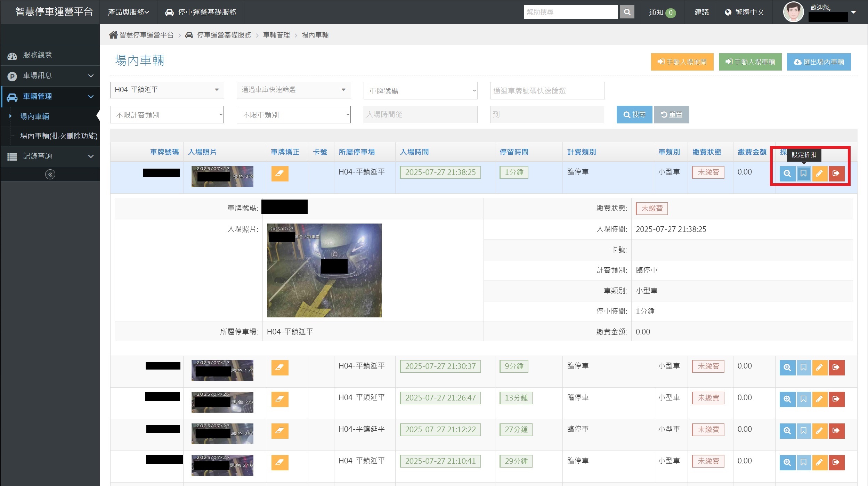The height and width of the screenshot is (486, 868).
Task: Collapse the left sidebar with the double-arrow icon
Action: pyautogui.click(x=50, y=174)
